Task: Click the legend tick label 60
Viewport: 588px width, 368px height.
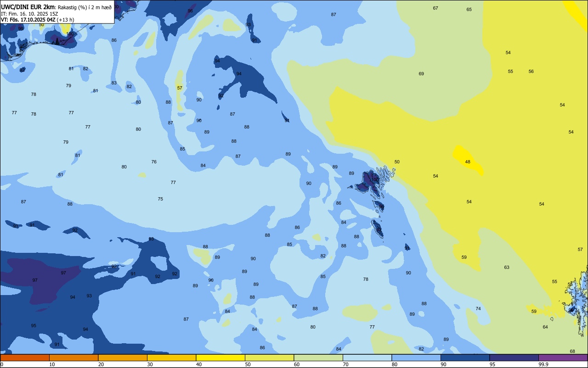Action: pyautogui.click(x=297, y=364)
